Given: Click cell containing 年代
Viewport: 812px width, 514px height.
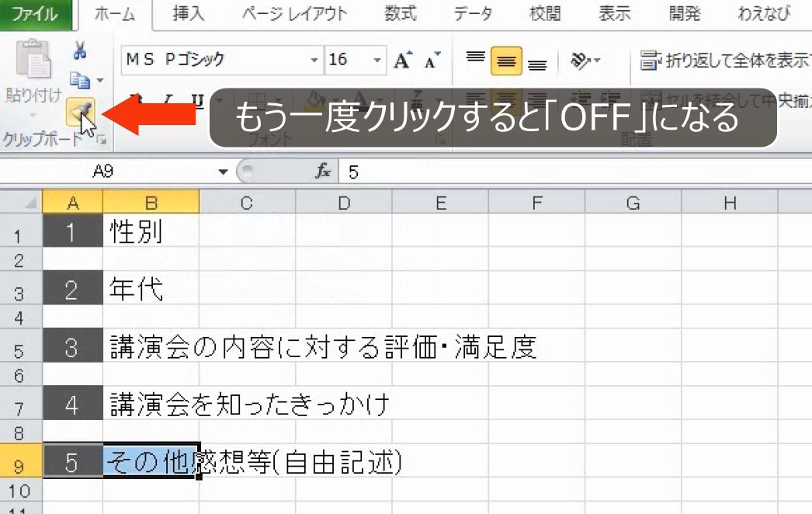Looking at the screenshot, I should pyautogui.click(x=151, y=288).
